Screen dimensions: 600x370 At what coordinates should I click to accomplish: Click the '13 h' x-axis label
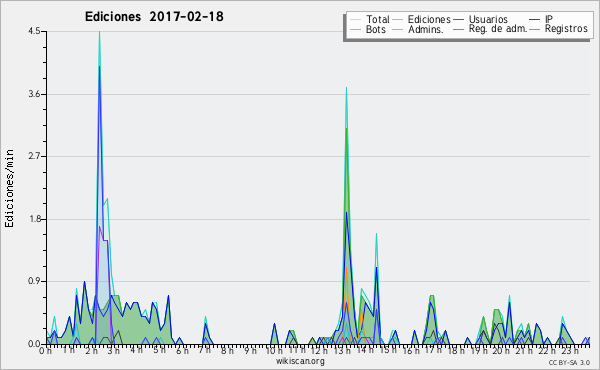342,351
